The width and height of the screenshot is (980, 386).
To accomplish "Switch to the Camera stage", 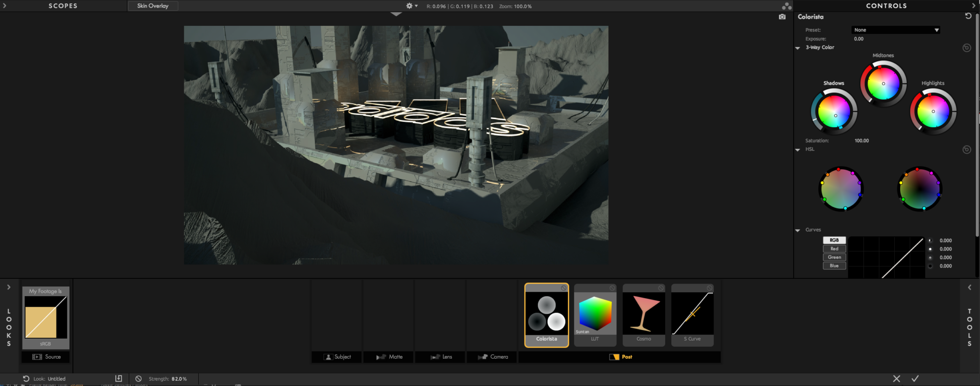I will pyautogui.click(x=492, y=357).
